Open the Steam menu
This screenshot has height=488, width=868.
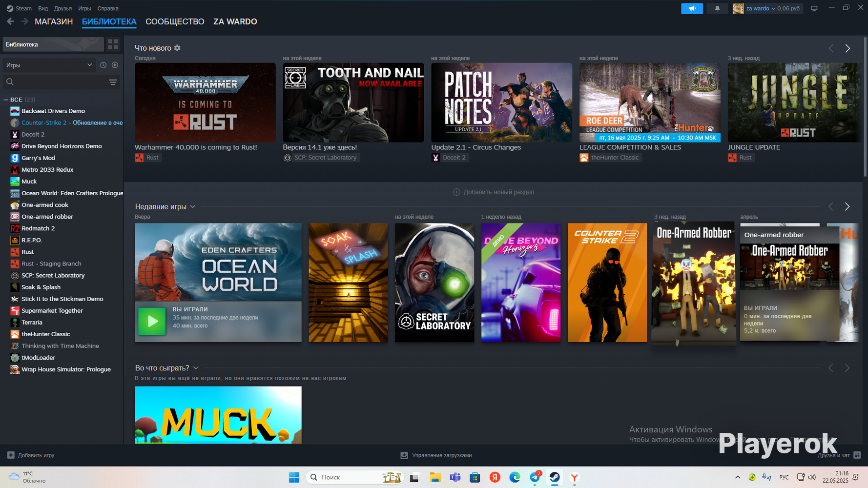tap(19, 8)
